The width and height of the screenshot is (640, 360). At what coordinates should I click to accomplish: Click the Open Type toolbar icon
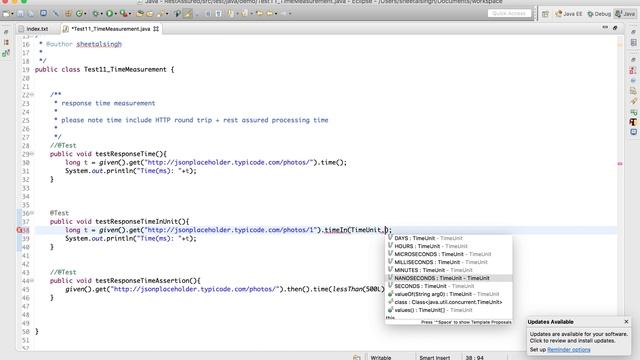pos(140,13)
